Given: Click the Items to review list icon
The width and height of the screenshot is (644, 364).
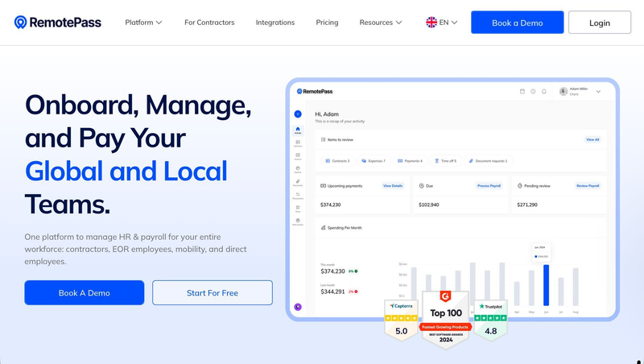Looking at the screenshot, I should [324, 139].
